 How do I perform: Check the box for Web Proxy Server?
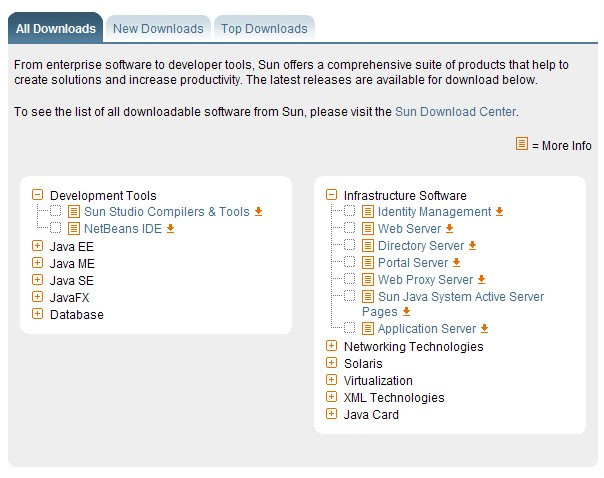(349, 278)
